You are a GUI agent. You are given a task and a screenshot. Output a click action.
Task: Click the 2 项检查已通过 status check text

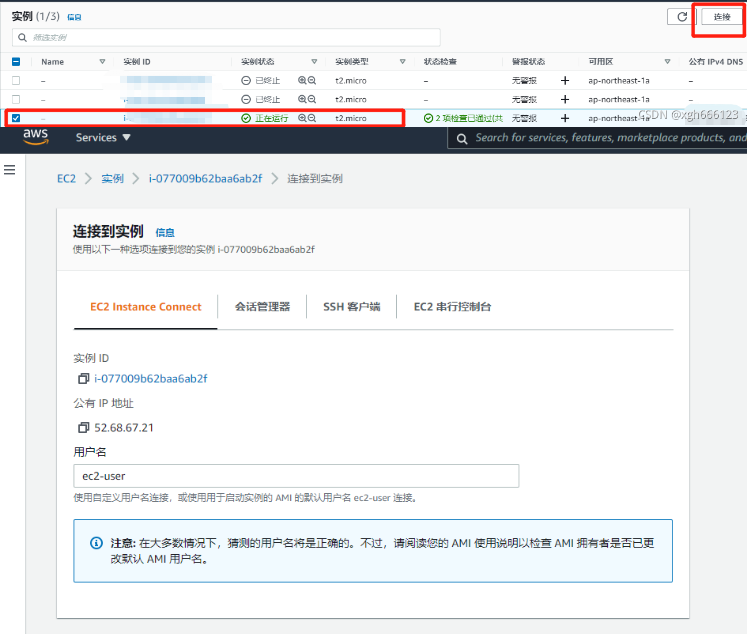point(468,118)
